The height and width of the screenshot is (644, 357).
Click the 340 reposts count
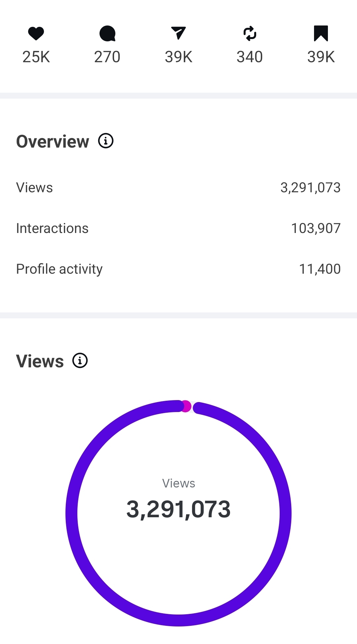(x=250, y=57)
